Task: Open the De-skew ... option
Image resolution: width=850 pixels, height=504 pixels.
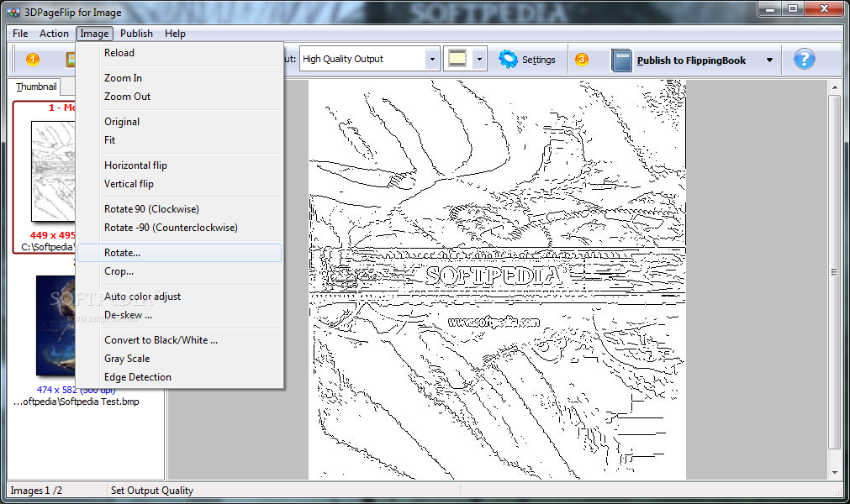Action: coord(179,315)
